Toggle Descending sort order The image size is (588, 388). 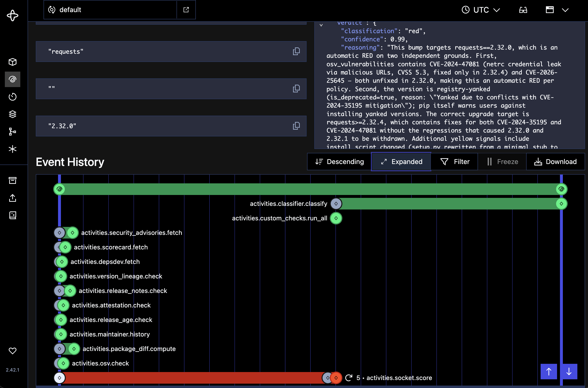pos(339,162)
